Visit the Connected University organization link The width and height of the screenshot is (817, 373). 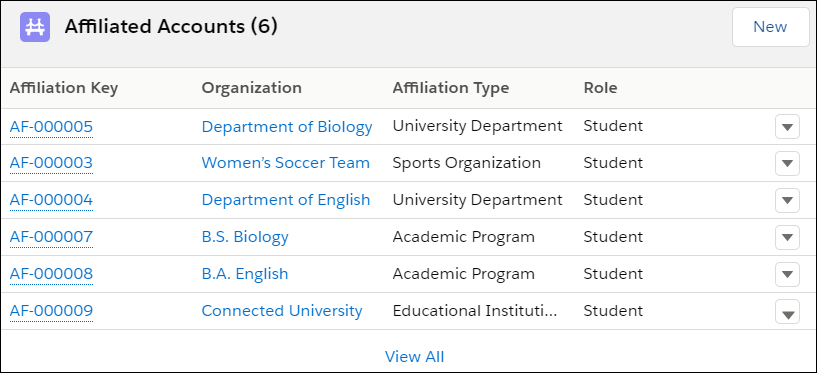(x=281, y=310)
